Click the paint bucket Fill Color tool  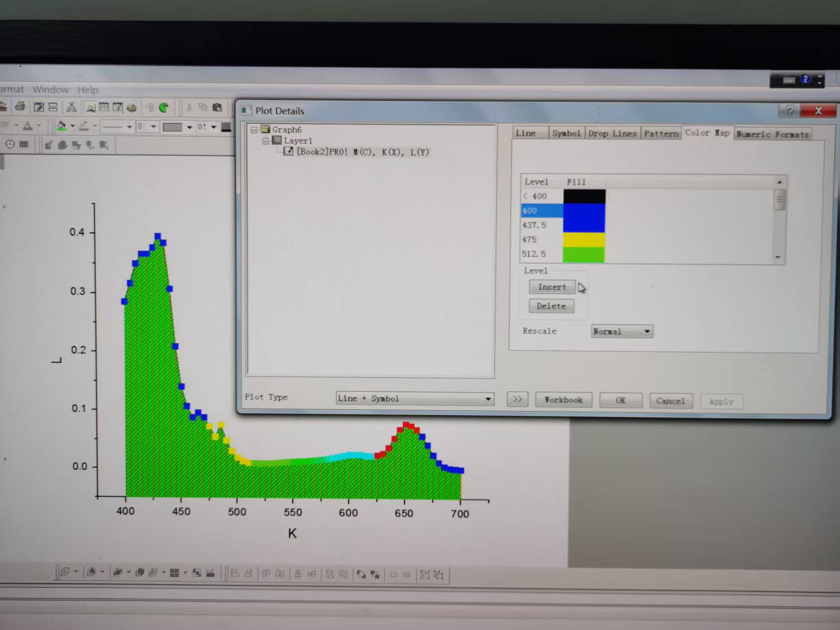[x=61, y=126]
